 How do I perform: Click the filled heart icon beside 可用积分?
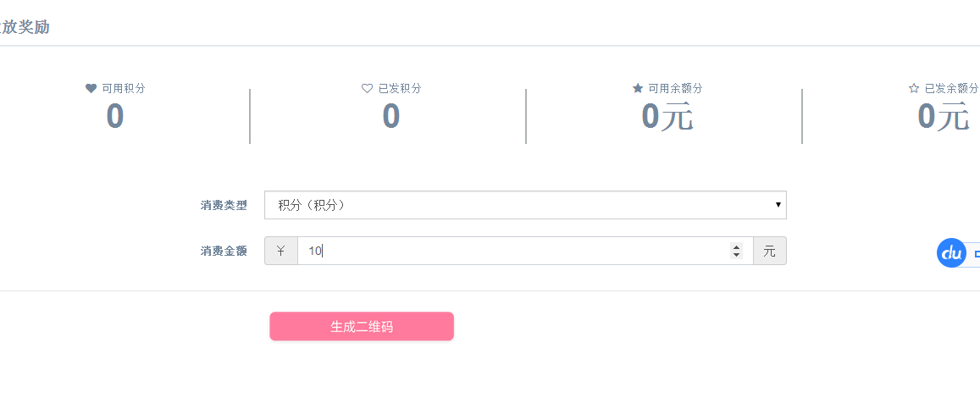coord(91,89)
